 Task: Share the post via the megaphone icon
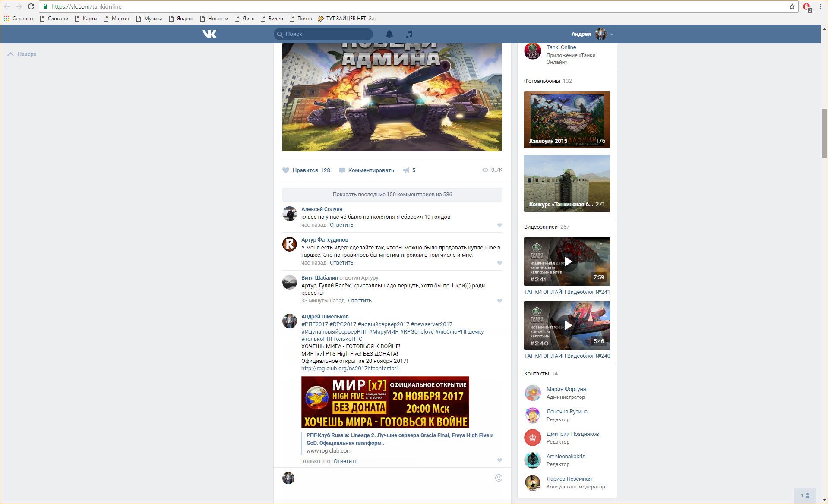pos(409,170)
